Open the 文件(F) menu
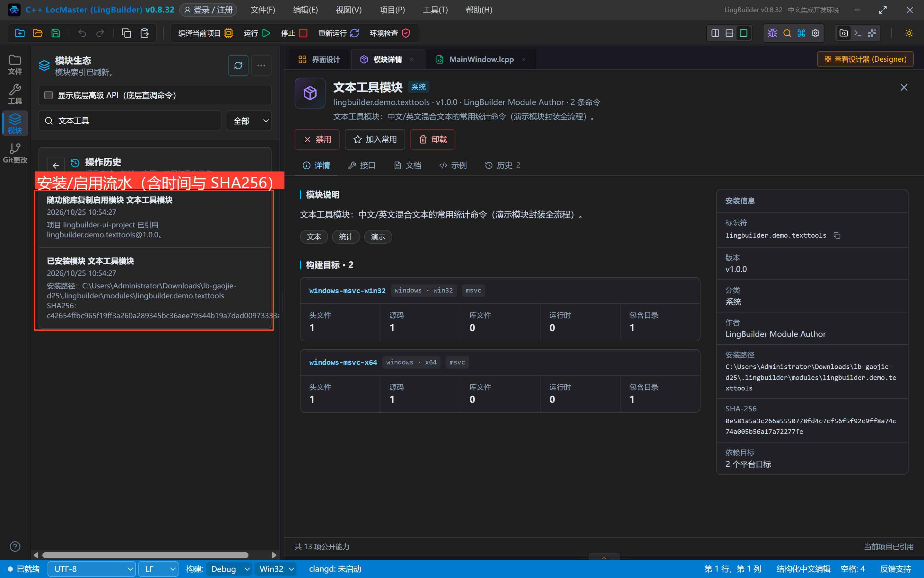Screen dimensions: 924x578 pos(263,10)
